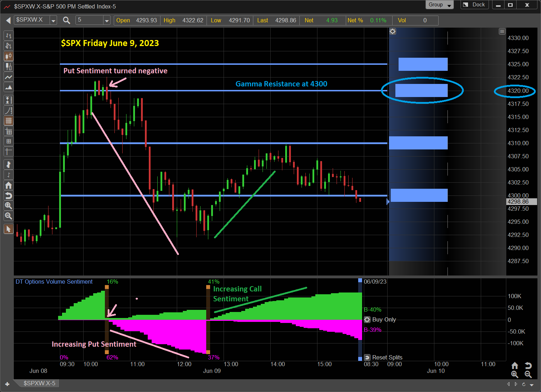Click the bottom-right home icon
541x392 pixels.
(515, 365)
